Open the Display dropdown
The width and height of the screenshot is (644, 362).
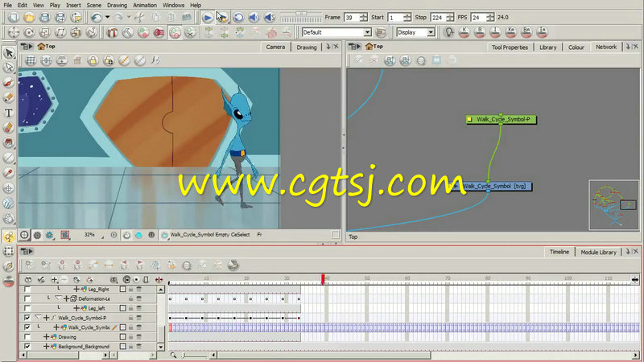(x=431, y=32)
